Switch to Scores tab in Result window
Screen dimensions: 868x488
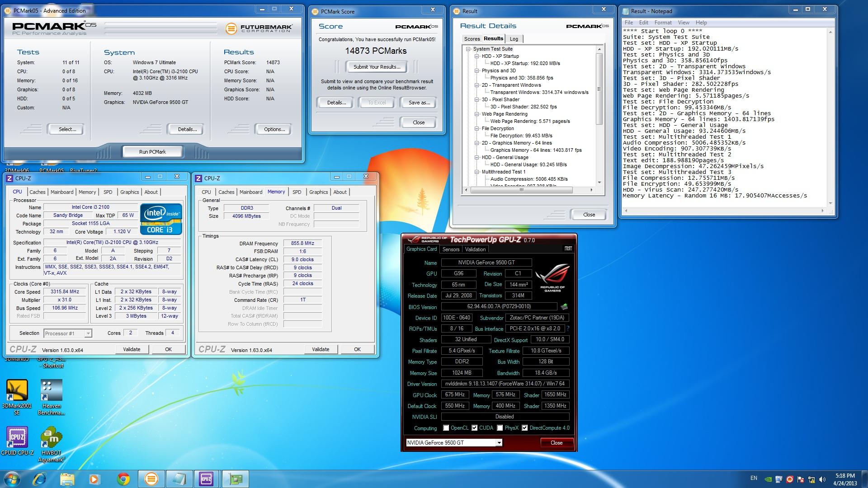pyautogui.click(x=472, y=39)
